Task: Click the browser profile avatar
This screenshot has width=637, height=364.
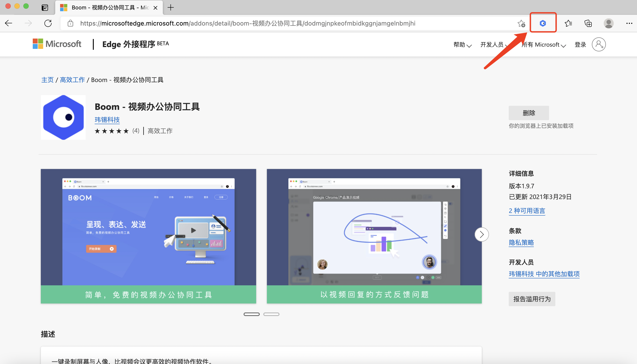Action: click(x=608, y=23)
